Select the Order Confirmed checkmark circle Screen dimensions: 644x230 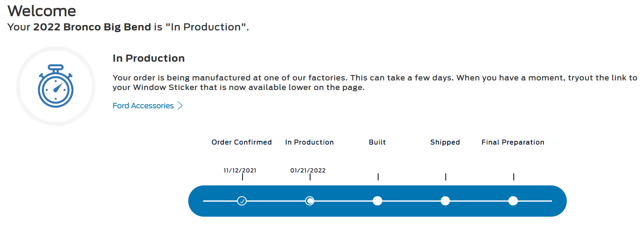[242, 201]
